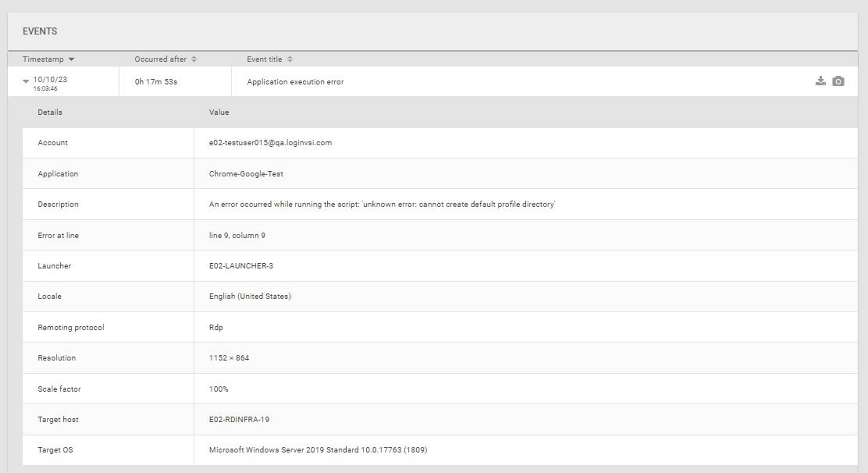
Task: Select the error description text
Action: click(x=382, y=204)
